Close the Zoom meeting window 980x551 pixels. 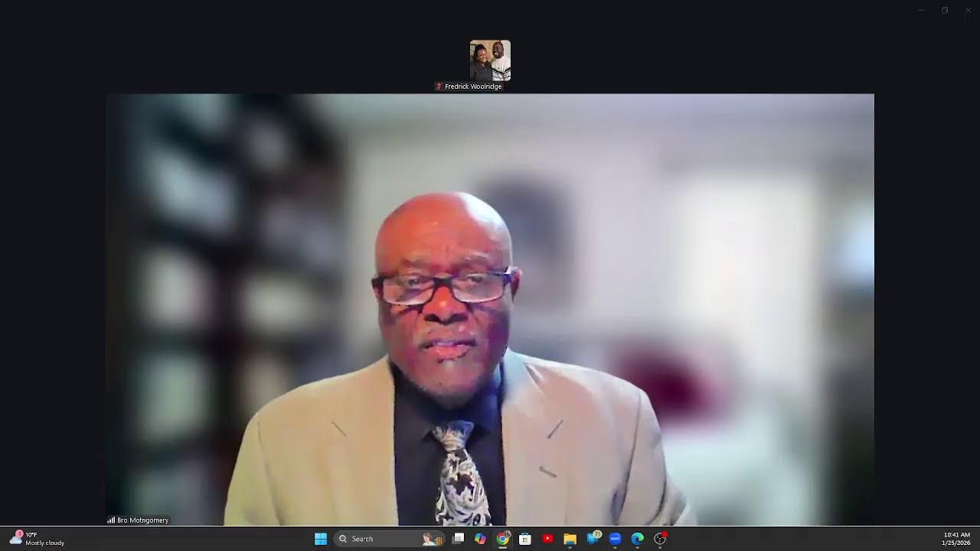[968, 10]
